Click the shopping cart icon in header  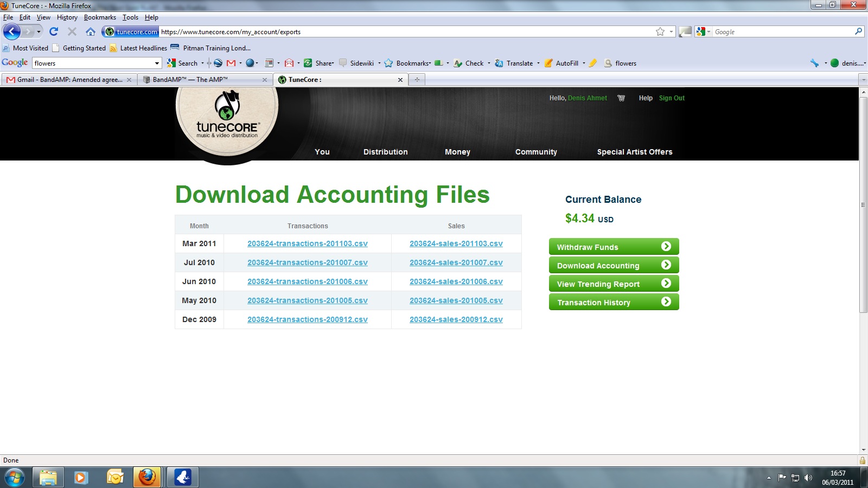621,98
